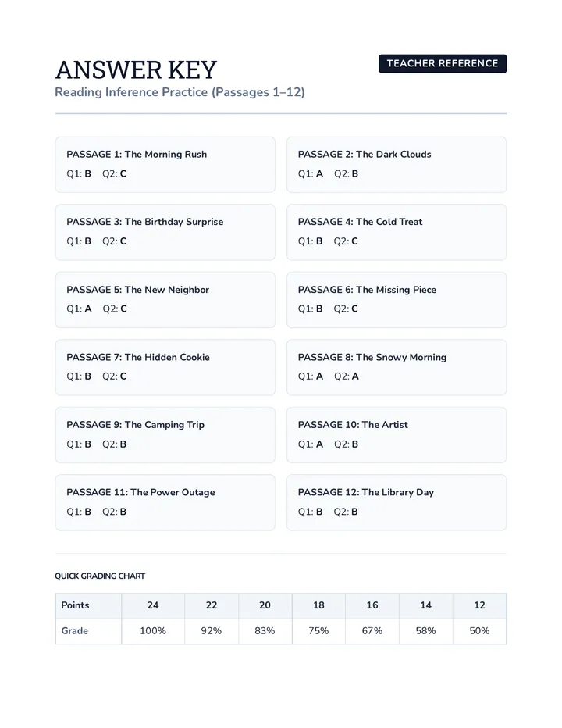Image resolution: width=562 pixels, height=728 pixels.
Task: Select the Passage 1 Morning Rush card
Action: click(165, 164)
